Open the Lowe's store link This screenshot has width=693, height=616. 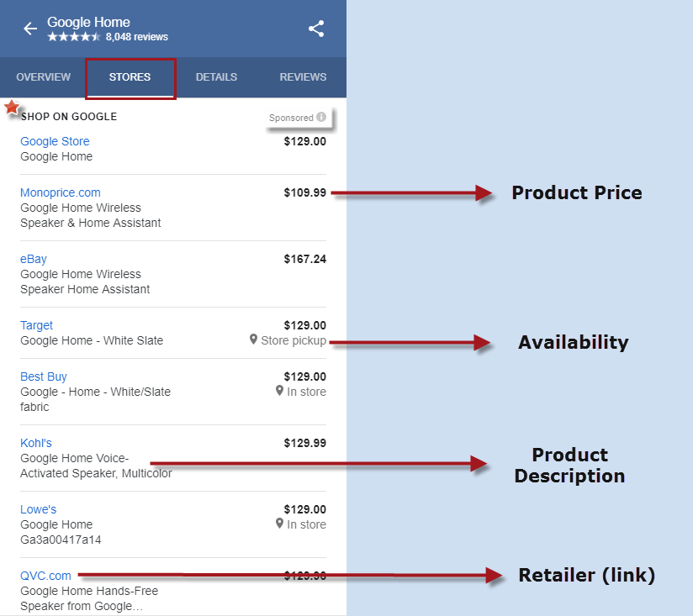(39, 509)
